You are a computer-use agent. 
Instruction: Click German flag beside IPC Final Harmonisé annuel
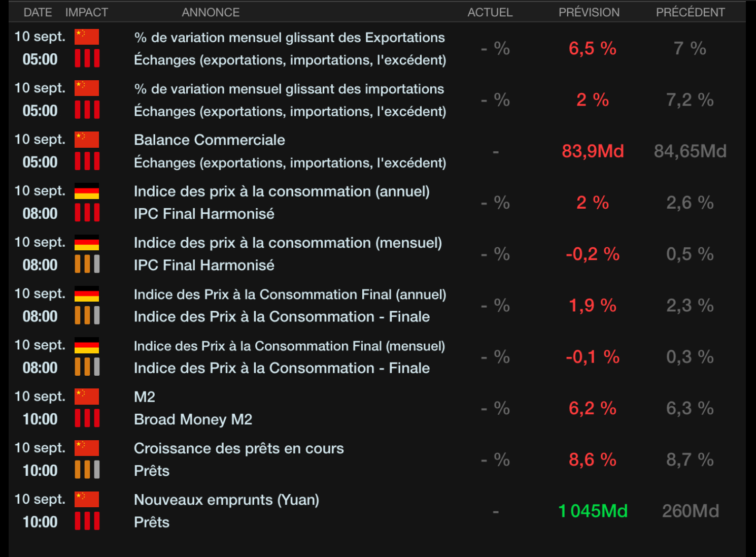coord(87,191)
